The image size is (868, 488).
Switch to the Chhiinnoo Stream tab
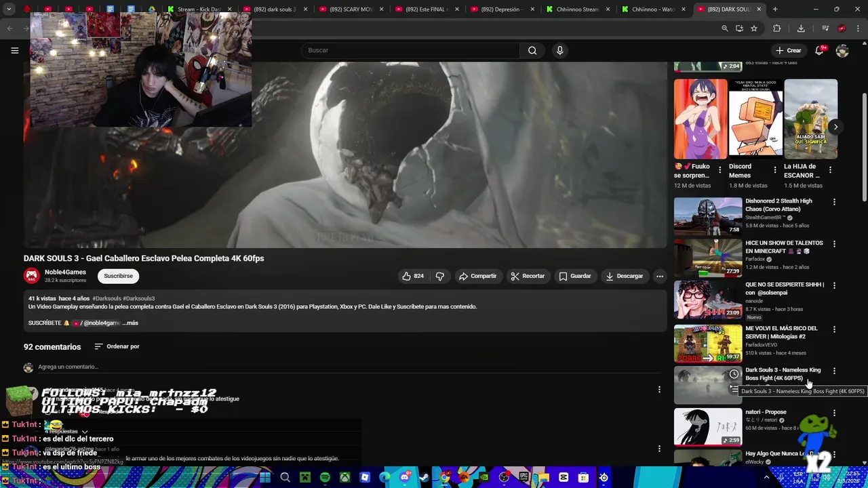(x=578, y=9)
